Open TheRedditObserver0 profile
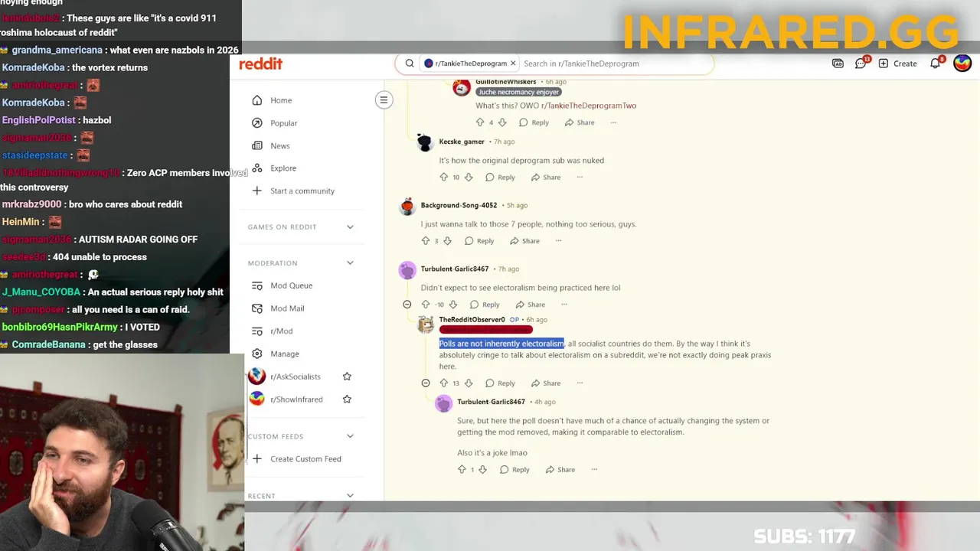980x551 pixels. tap(472, 319)
